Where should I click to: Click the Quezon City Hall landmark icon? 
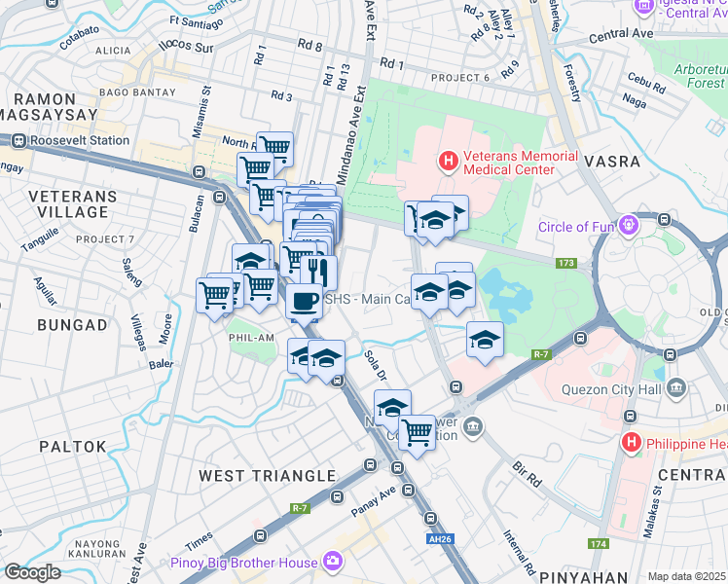tap(676, 388)
